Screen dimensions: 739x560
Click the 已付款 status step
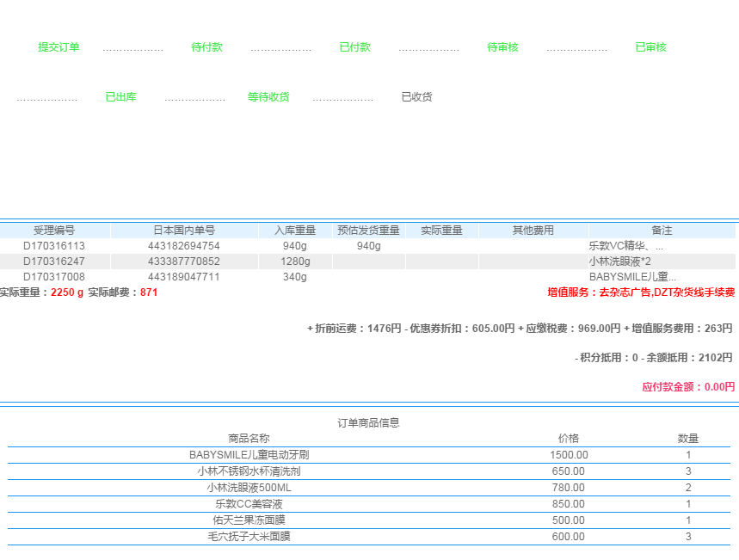pos(355,47)
